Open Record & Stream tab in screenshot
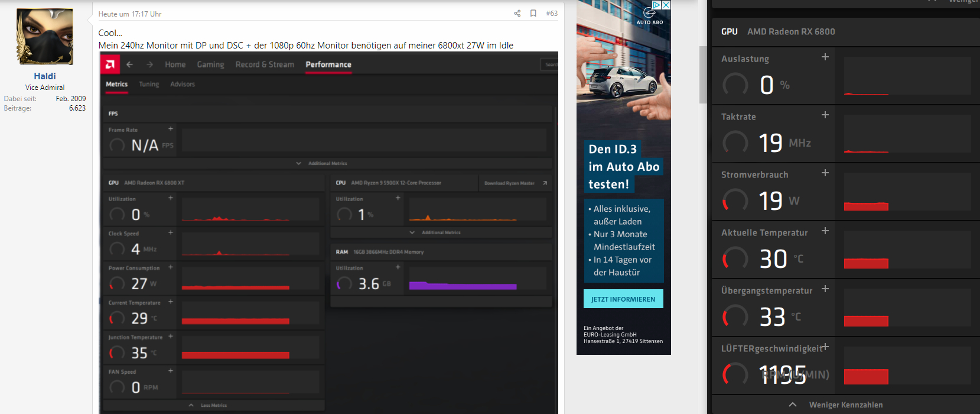980x414 pixels. pyautogui.click(x=265, y=64)
